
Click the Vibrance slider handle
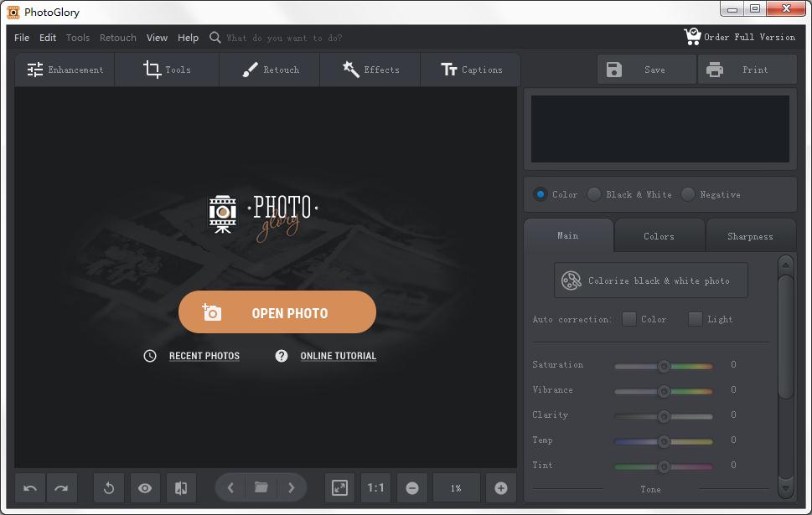pyautogui.click(x=664, y=391)
